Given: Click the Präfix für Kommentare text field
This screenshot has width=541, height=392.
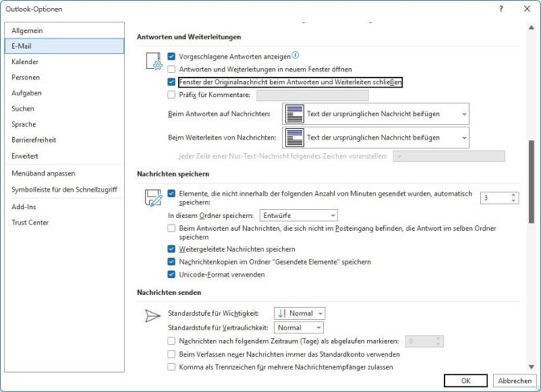Looking at the screenshot, I should 313,95.
